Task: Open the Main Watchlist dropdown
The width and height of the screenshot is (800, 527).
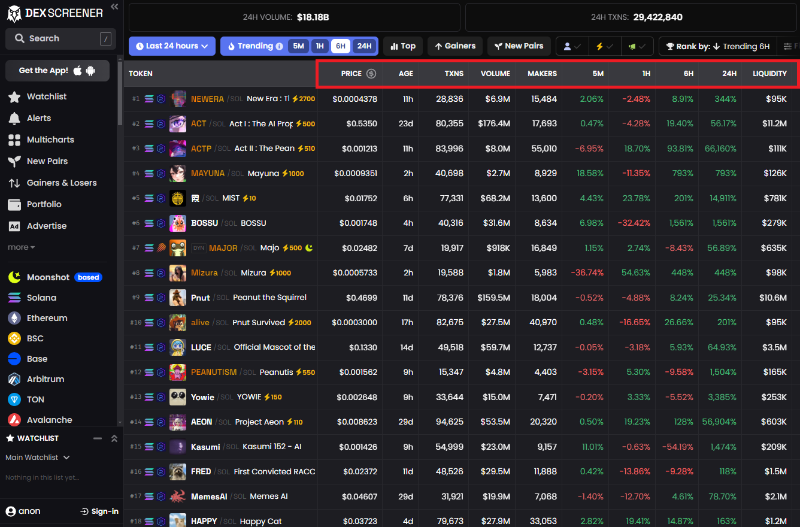Action: click(38, 457)
